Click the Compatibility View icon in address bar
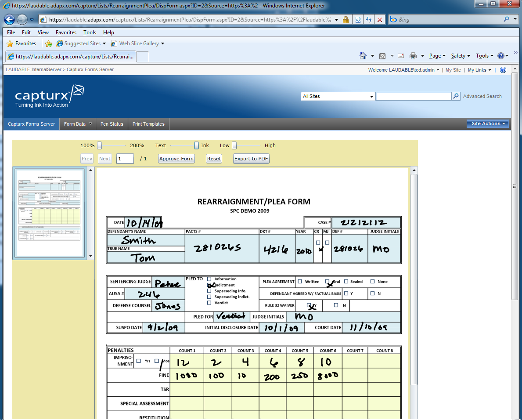The image size is (522, 420). coord(358,20)
